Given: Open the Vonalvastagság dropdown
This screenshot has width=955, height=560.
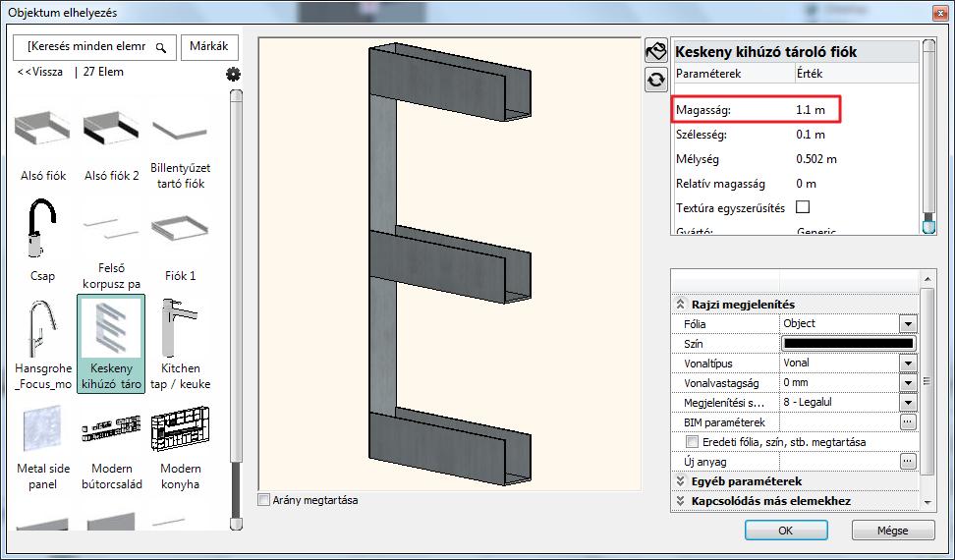Looking at the screenshot, I should click(x=908, y=383).
